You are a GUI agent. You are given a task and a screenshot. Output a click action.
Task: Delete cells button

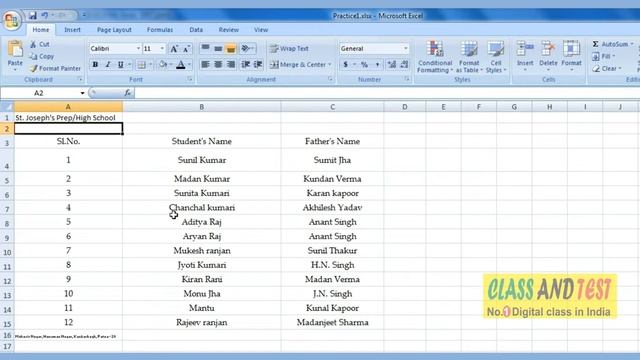point(548,55)
